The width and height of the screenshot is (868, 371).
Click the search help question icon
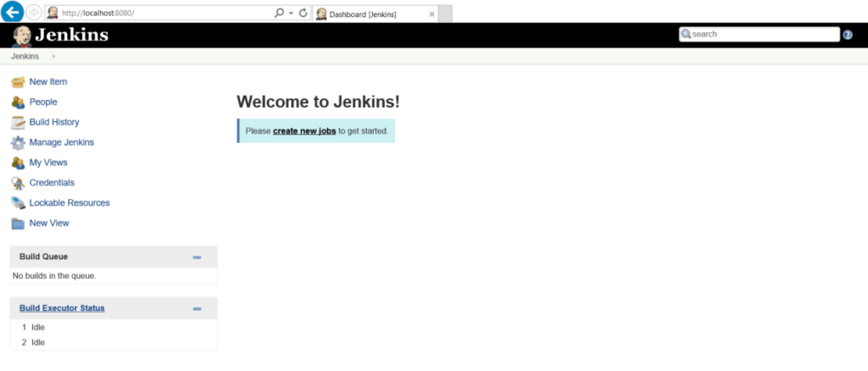(848, 35)
